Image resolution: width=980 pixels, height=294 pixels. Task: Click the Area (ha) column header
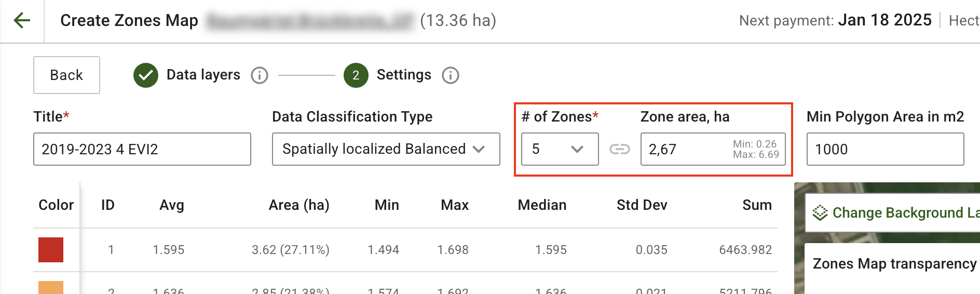click(299, 205)
